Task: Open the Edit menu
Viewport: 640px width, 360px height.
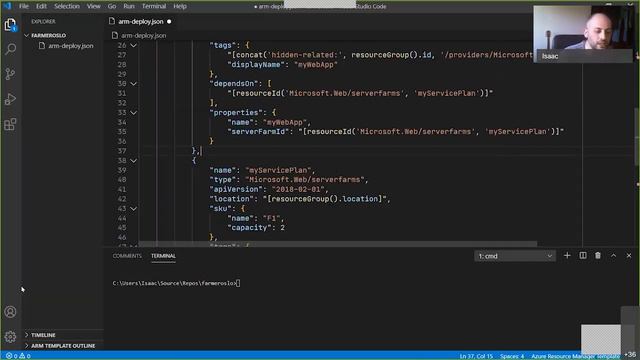Action: coord(41,6)
